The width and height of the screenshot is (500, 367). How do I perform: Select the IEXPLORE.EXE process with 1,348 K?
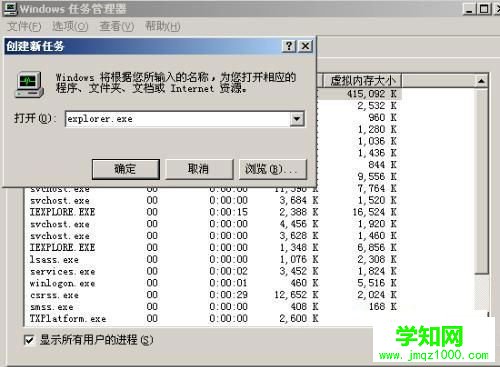[213, 248]
